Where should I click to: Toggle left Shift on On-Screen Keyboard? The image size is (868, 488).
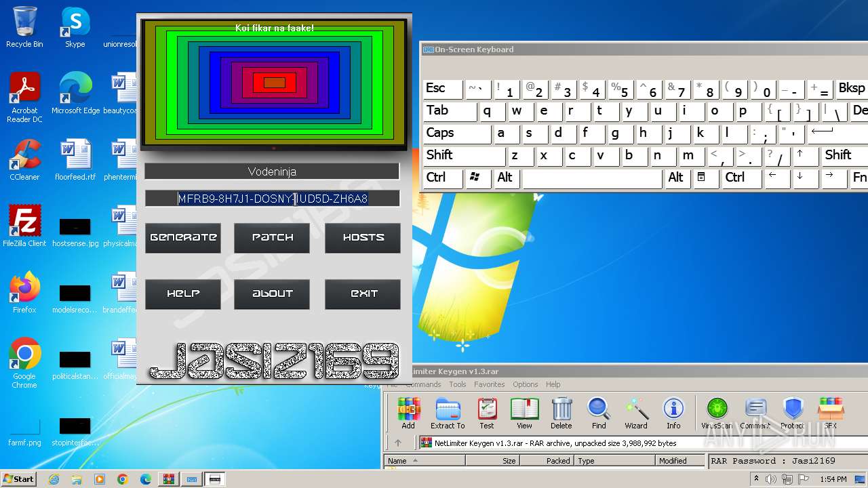point(464,156)
